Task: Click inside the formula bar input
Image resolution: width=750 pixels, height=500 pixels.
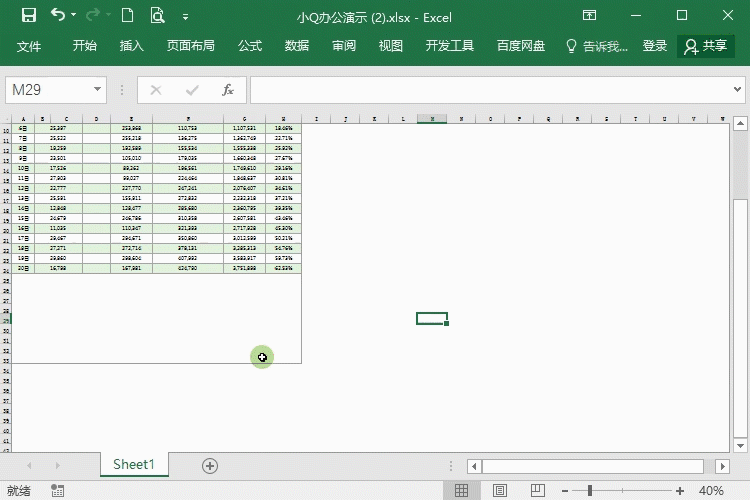Action: point(490,90)
